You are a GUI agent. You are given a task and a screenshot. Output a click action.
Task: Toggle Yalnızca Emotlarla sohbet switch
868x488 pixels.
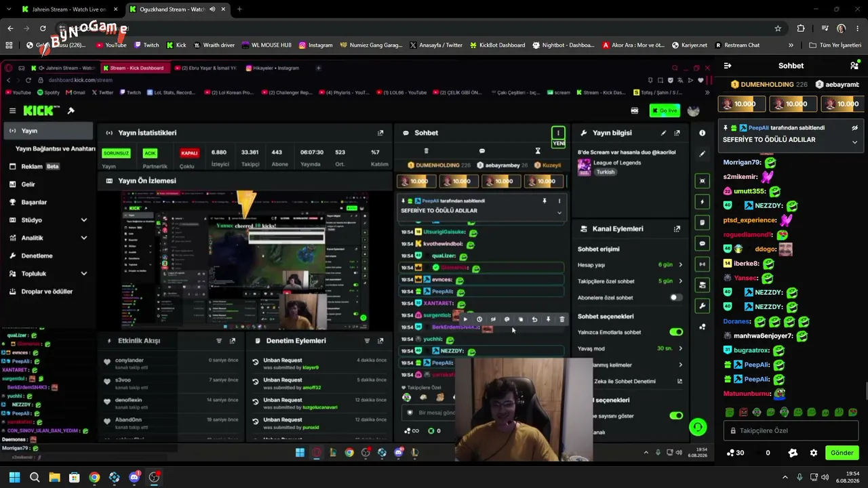(676, 332)
